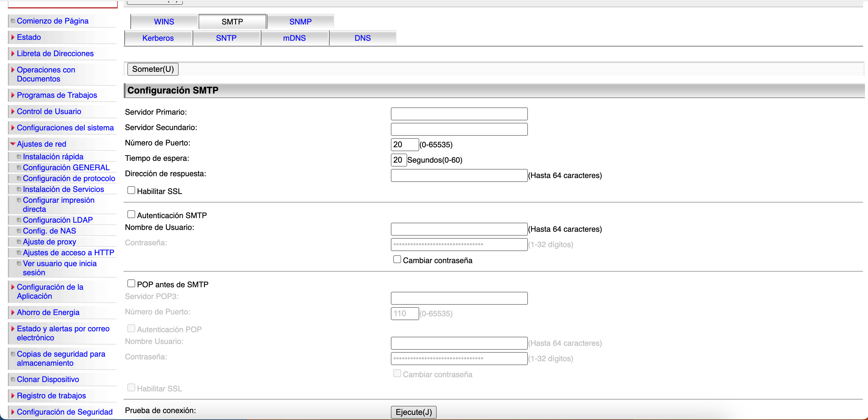Tick the POP antes de SMTP checkbox
868x420 pixels.
[x=131, y=284]
